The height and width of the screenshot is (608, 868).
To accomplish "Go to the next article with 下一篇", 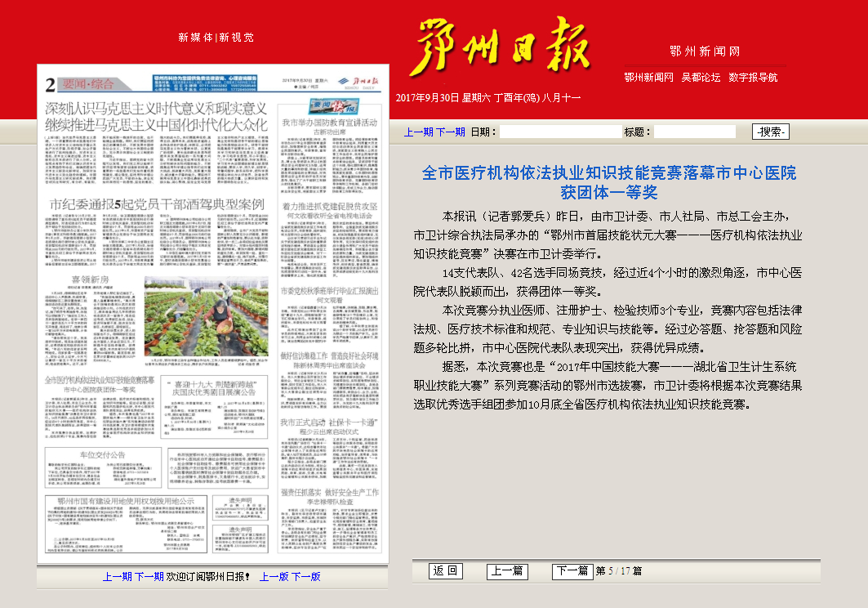I will pos(572,571).
